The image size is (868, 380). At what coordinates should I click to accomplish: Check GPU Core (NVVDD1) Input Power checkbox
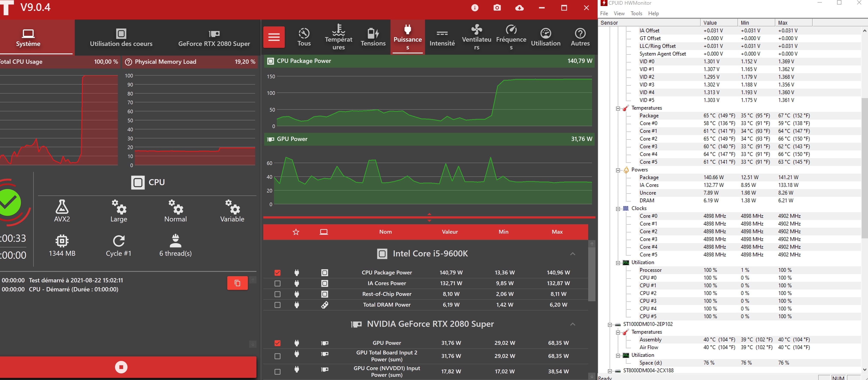click(x=277, y=372)
